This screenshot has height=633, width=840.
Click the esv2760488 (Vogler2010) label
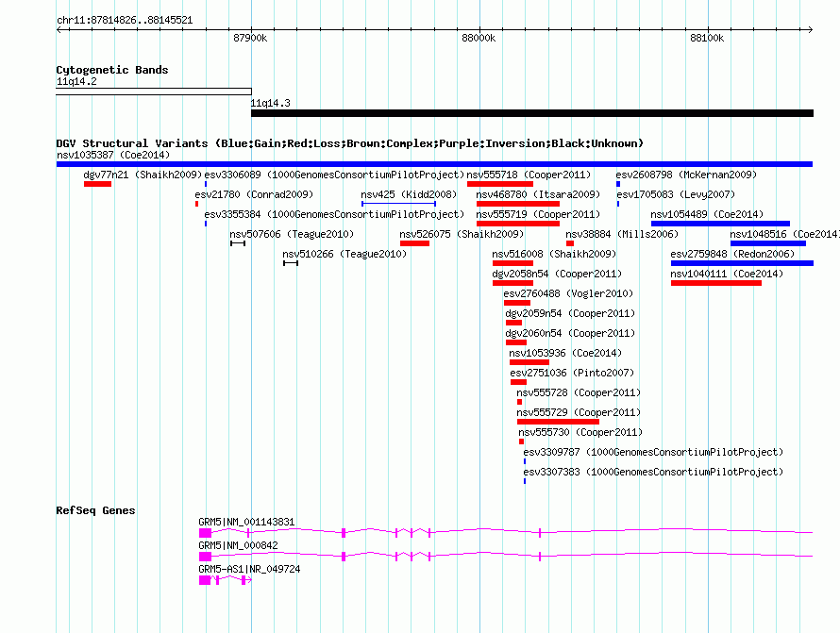coord(568,293)
